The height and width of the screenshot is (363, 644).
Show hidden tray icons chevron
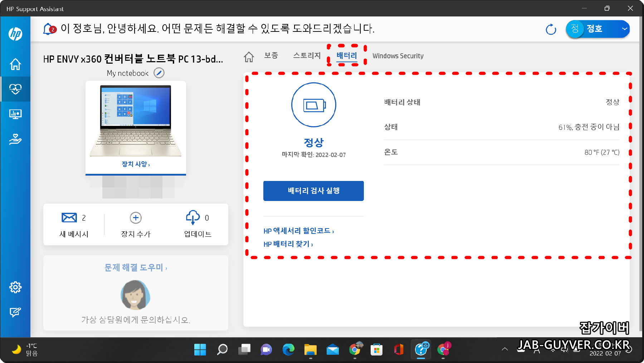(505, 349)
